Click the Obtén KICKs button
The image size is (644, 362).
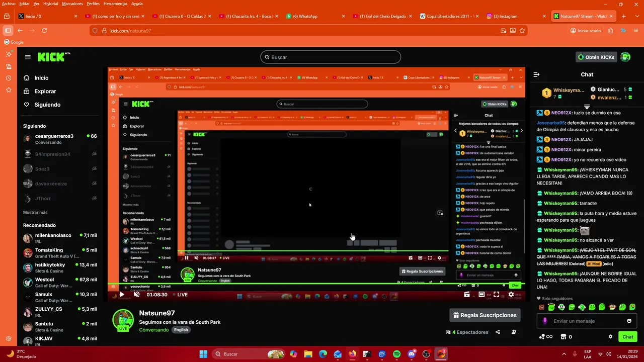(596, 57)
